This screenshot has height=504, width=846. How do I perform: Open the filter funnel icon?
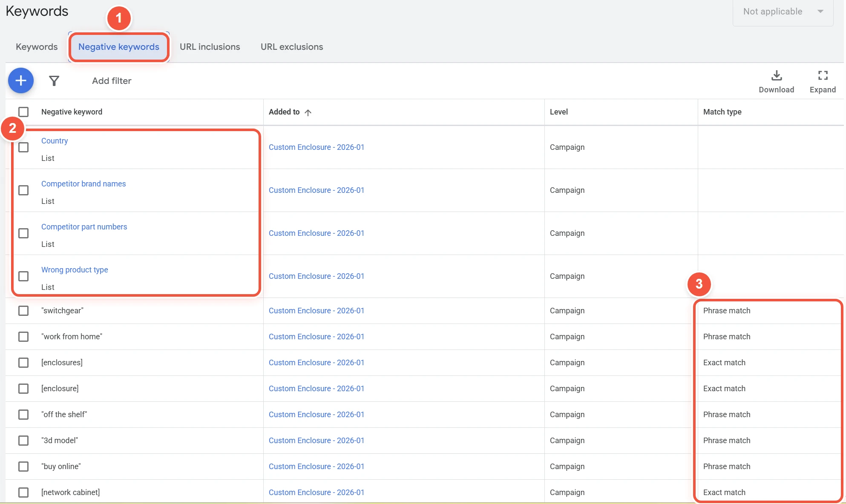click(x=54, y=81)
